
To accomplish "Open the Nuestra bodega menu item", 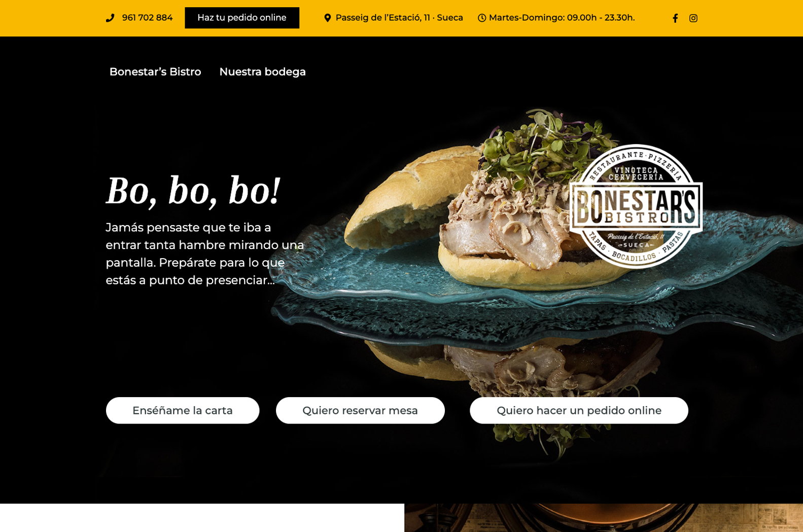I will [262, 72].
